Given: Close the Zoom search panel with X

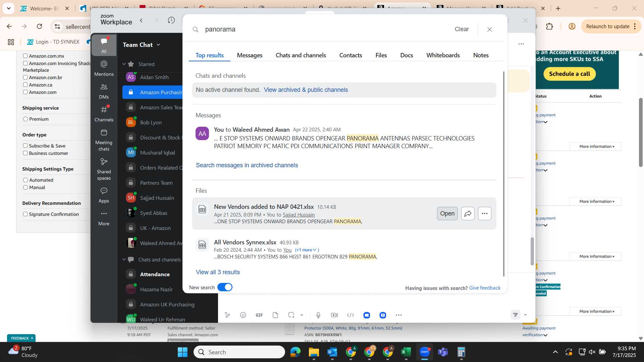Looking at the screenshot, I should pyautogui.click(x=489, y=29).
